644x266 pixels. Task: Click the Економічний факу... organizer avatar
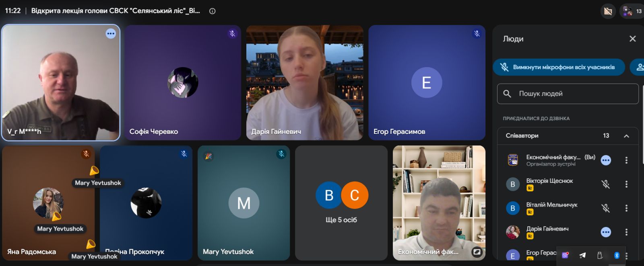tap(513, 160)
